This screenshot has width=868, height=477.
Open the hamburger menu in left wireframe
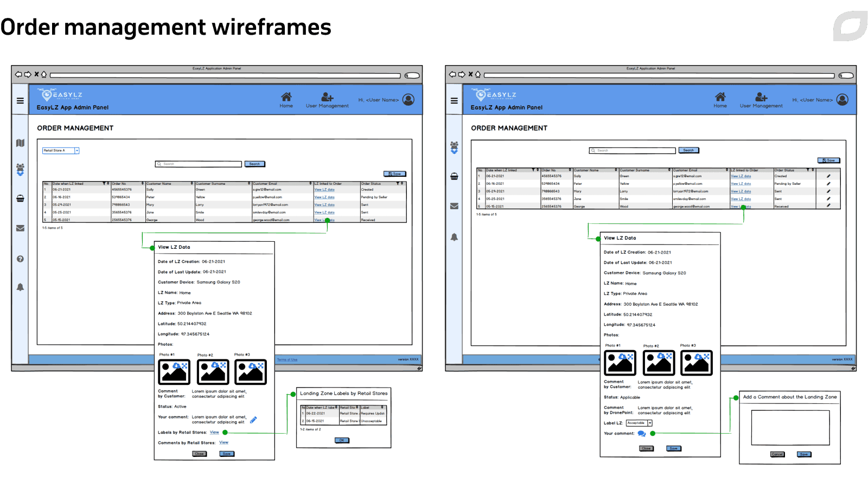(20, 101)
